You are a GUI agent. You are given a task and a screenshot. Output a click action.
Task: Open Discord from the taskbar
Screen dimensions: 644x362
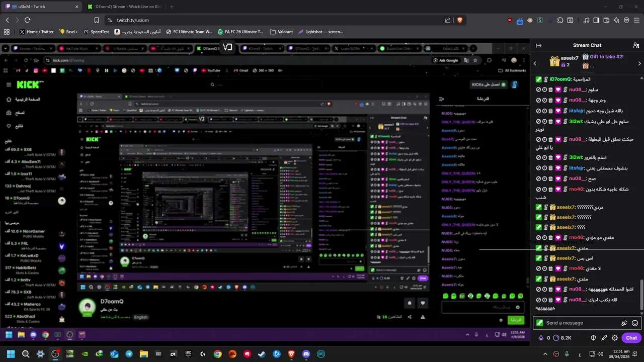click(306, 354)
